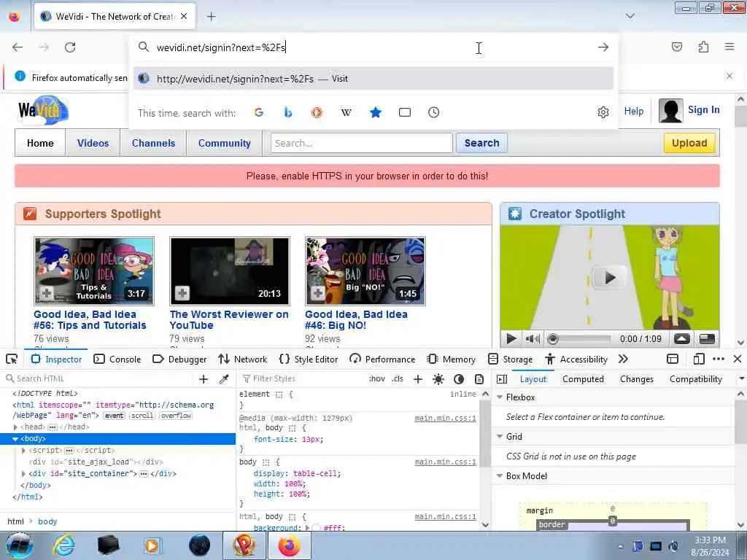The width and height of the screenshot is (747, 560).
Task: Open the Accessibility panel
Action: coord(576,359)
